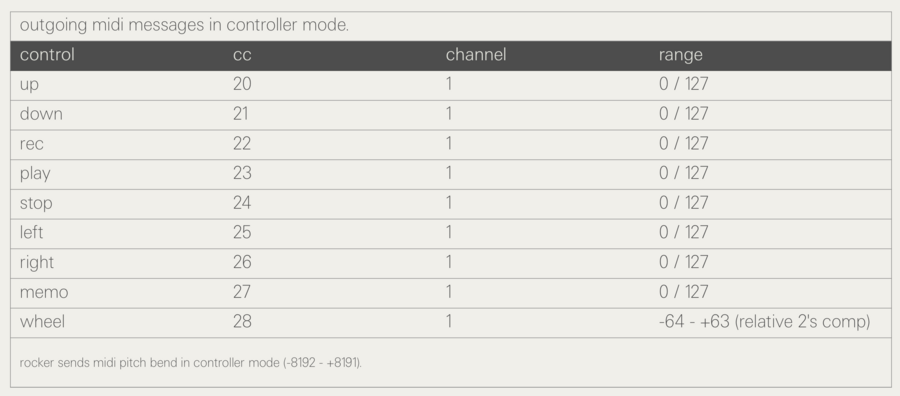
Task: Click the table title 'outgoing midi messages'
Action: pyautogui.click(x=184, y=26)
